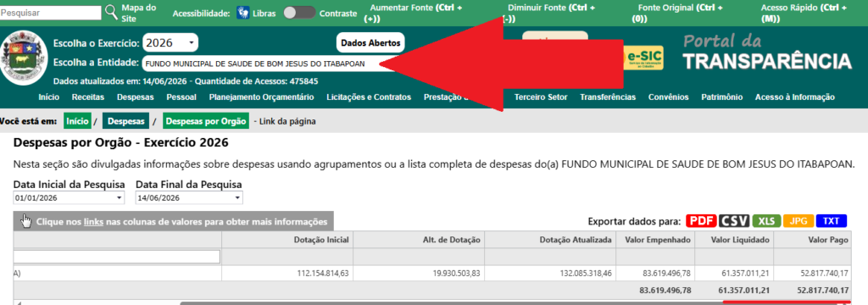Open Planejamento Orçamentário menu
This screenshot has width=868, height=305.
tap(261, 97)
